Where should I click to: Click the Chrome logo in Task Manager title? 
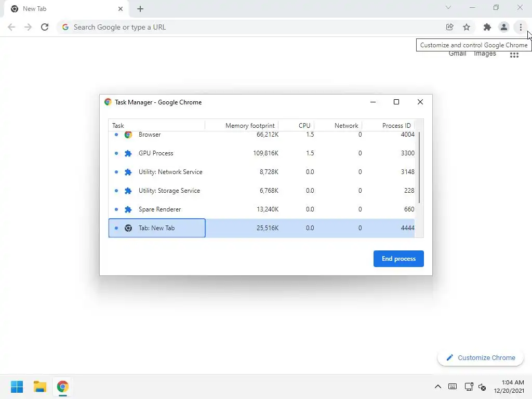pos(108,102)
